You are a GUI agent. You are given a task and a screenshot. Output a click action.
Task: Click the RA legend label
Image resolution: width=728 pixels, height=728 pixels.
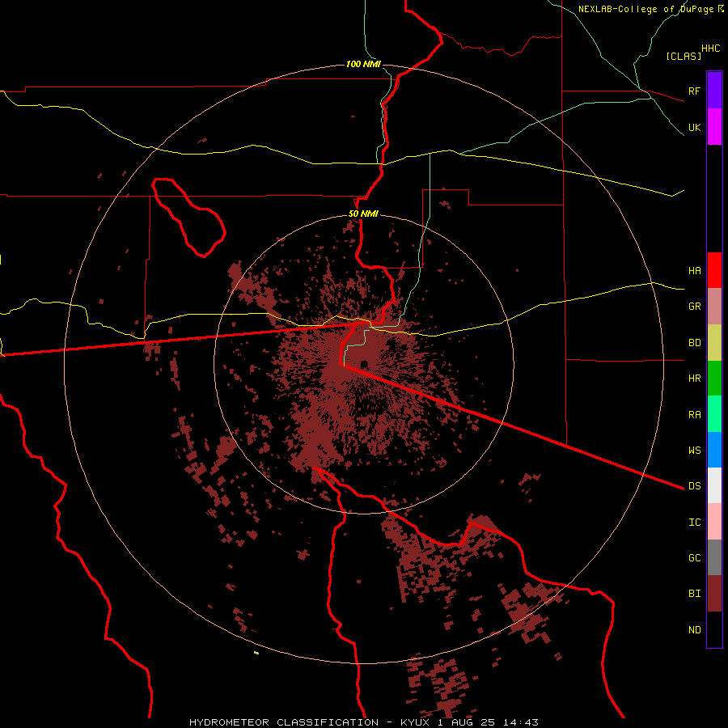tap(694, 415)
